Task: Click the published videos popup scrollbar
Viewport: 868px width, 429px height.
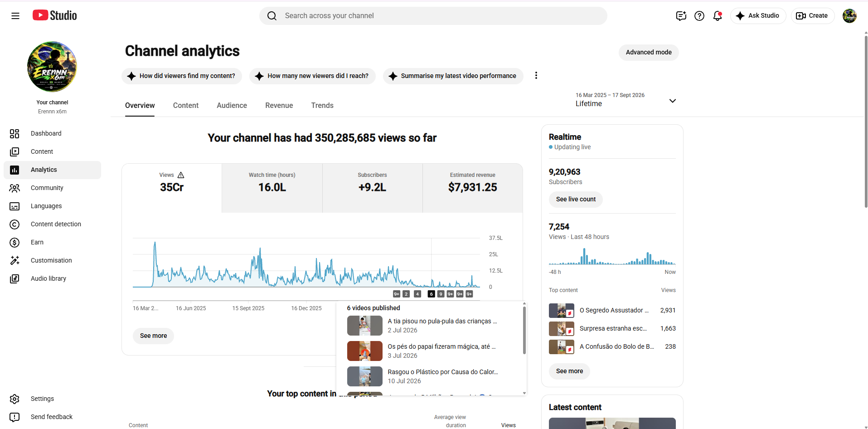Action: click(524, 330)
